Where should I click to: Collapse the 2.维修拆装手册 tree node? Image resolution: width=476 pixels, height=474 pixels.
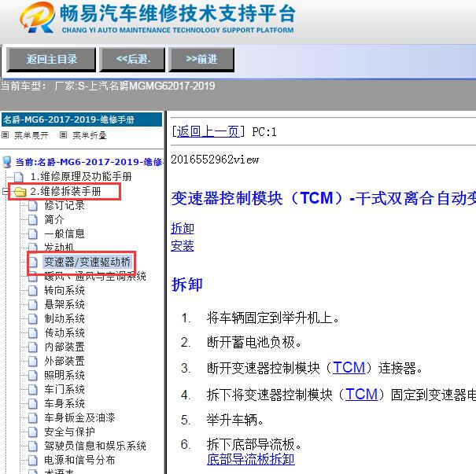click(x=5, y=191)
